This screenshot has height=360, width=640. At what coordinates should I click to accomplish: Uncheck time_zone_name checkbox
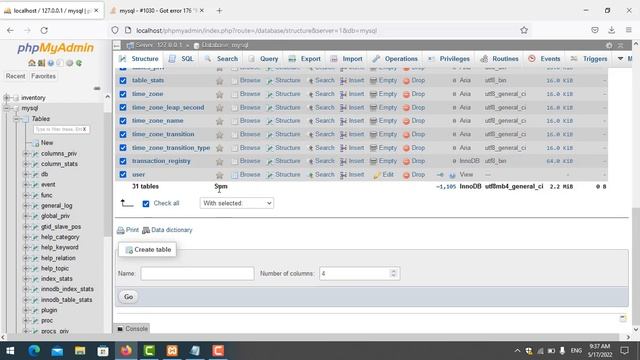(x=123, y=121)
